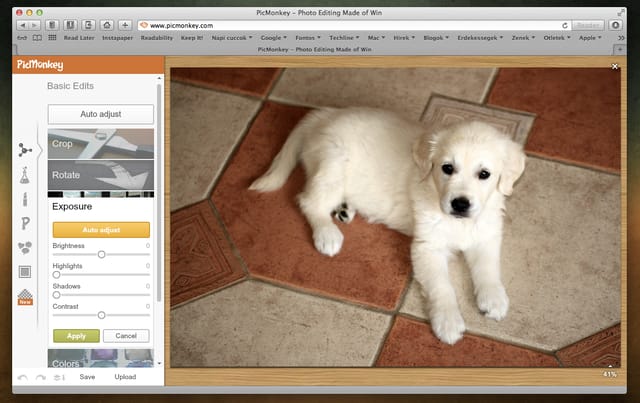
Task: Click the redo arrow at panel bottom
Action: 40,377
